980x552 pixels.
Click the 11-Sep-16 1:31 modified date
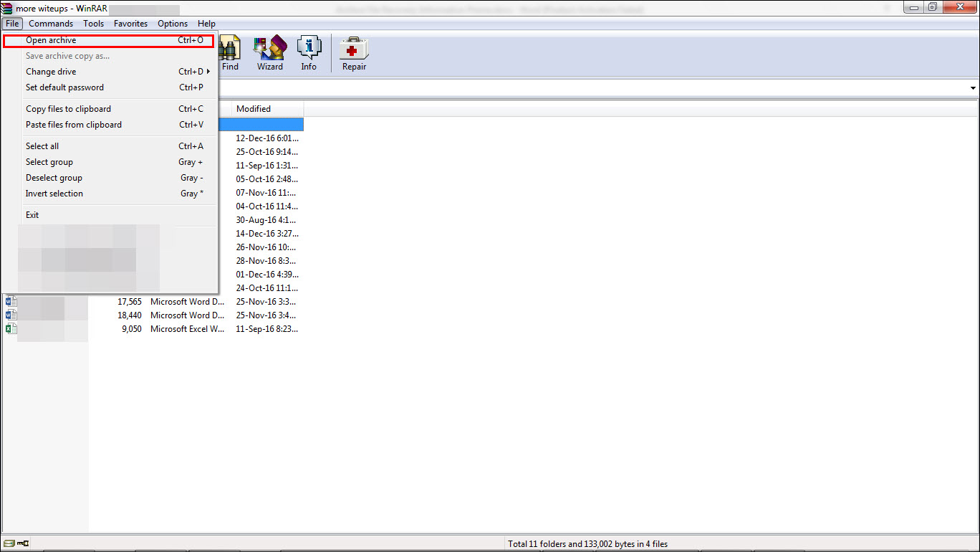pyautogui.click(x=267, y=166)
